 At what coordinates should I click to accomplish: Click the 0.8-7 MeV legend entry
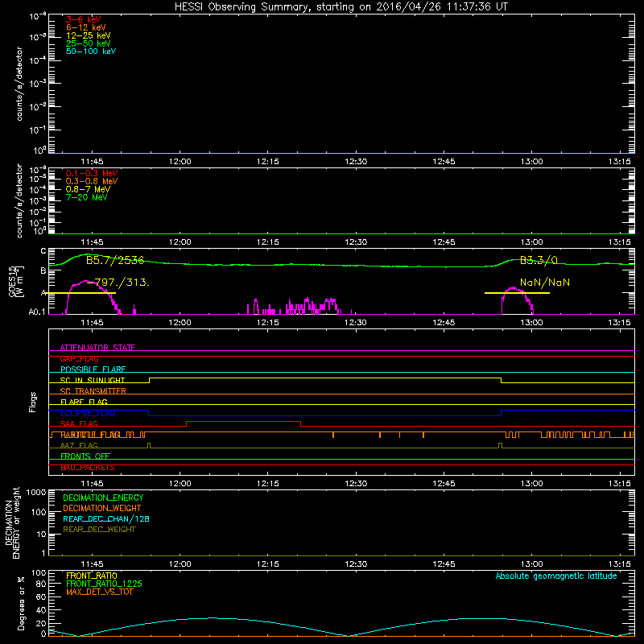click(88, 189)
